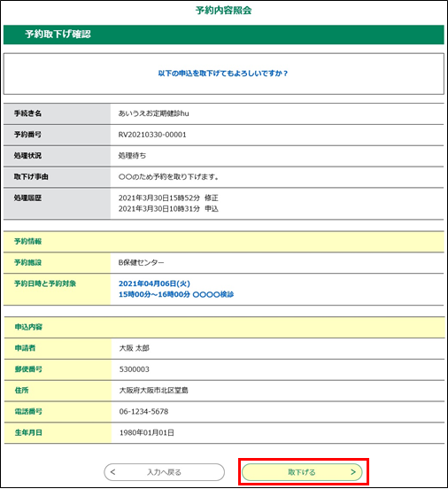
Task: Click the history entry ending with 修正
Action: click(x=168, y=198)
